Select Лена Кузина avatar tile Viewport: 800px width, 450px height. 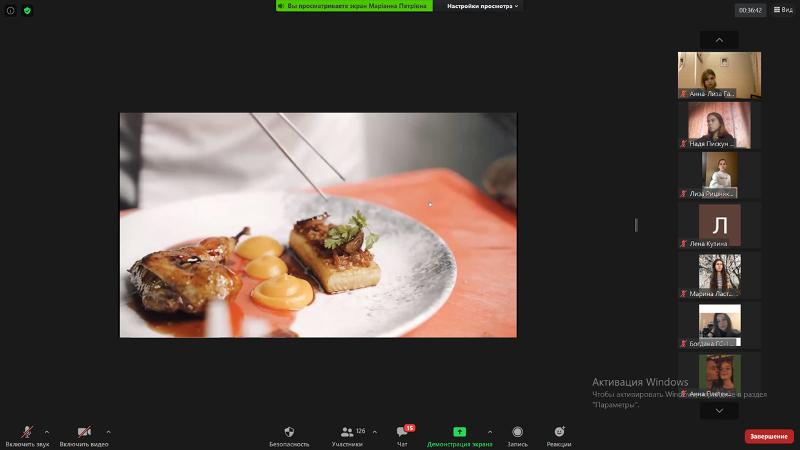[719, 225]
